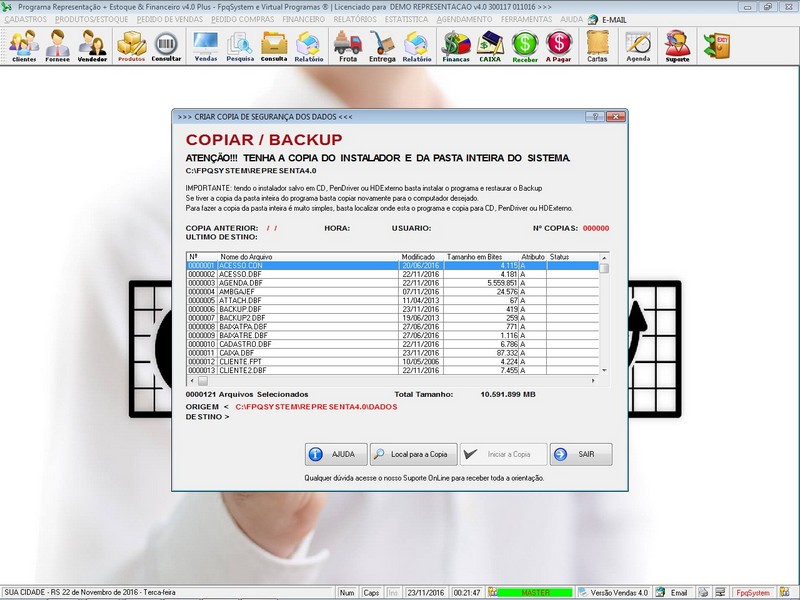800x600 pixels.
Task: Click the E-MAIL globe icon in menu bar
Action: 593,19
